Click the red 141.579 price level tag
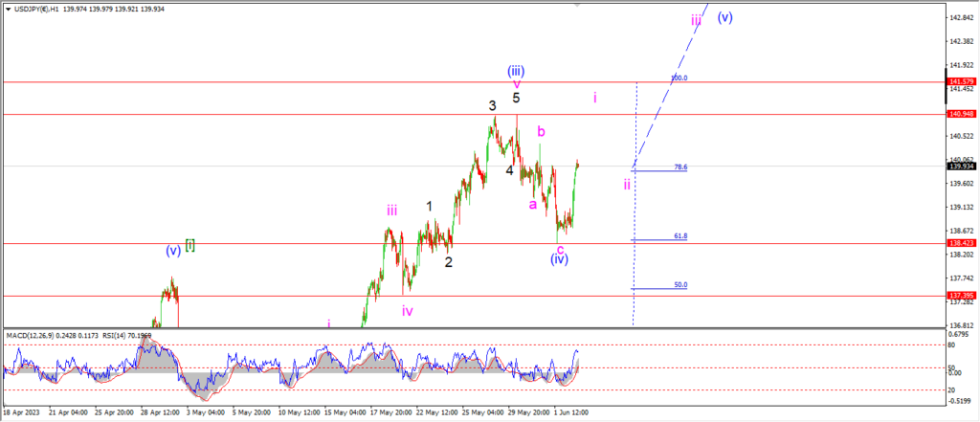This screenshot has width=980, height=422. click(x=961, y=82)
